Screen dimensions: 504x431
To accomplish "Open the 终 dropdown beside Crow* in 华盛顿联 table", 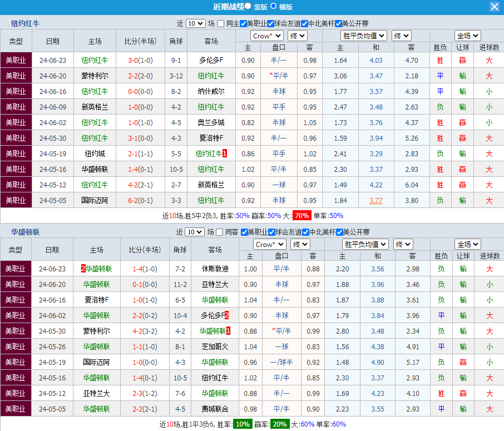I will tap(300, 244).
